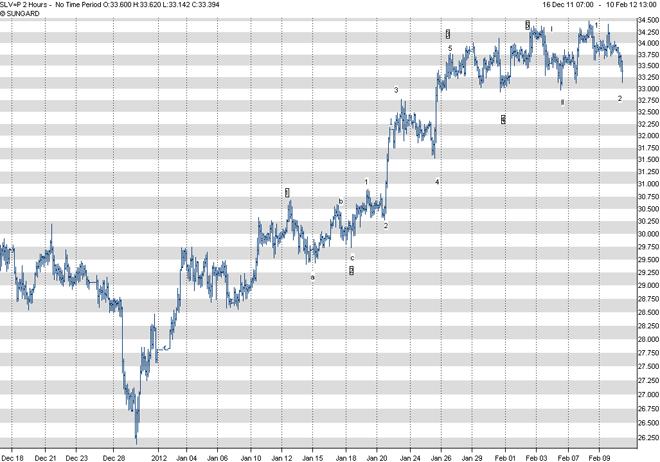Click the boxed marker above wave 5

(x=449, y=34)
